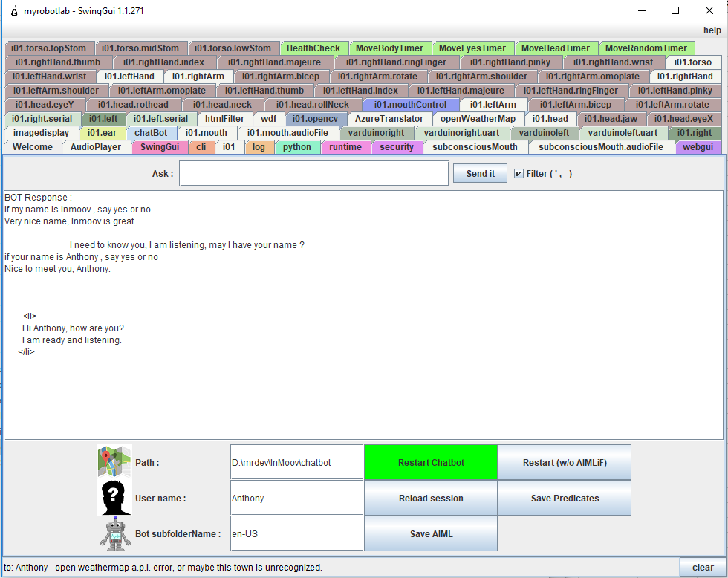Switch to the i01.ear tab
Viewport: 728px width, 578px height.
(103, 132)
